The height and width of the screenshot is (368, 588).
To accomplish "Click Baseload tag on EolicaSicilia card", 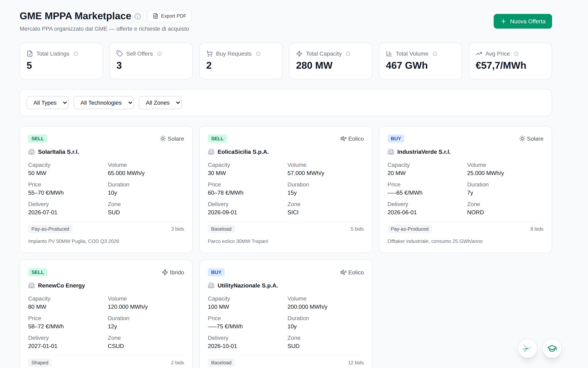I will [221, 229].
